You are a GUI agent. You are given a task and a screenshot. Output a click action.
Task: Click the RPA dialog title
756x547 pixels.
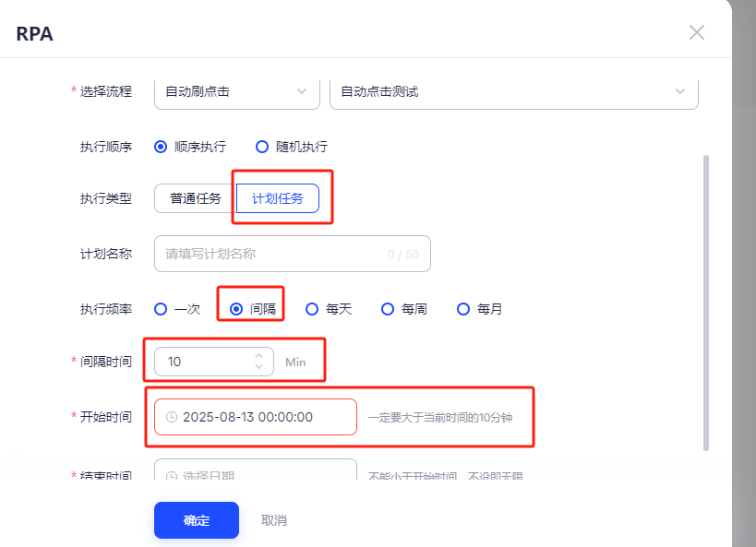(34, 34)
